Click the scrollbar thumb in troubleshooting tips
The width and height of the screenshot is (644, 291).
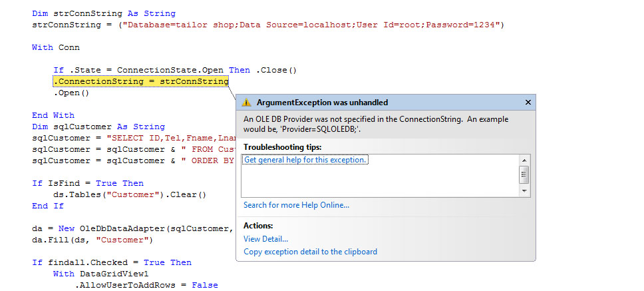tap(524, 175)
